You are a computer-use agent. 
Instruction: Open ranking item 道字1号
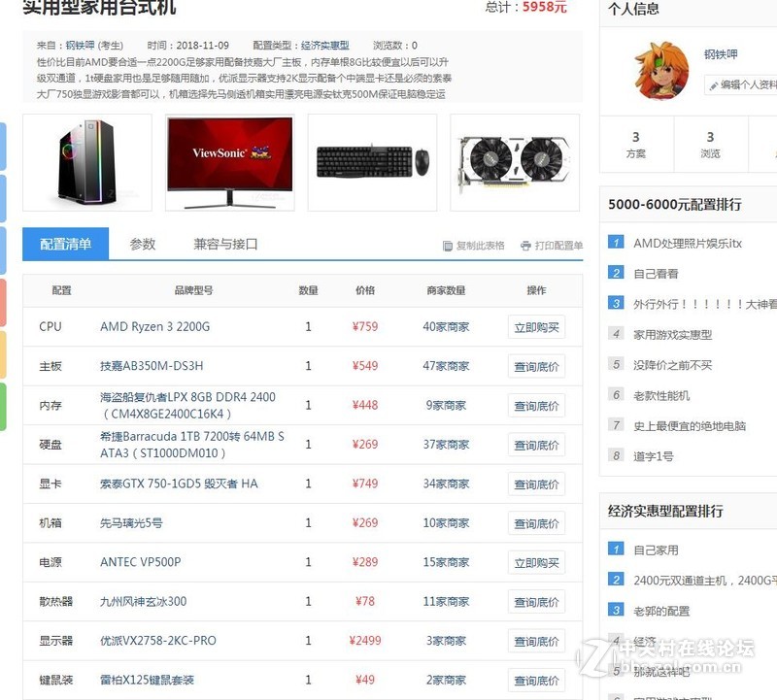[653, 456]
